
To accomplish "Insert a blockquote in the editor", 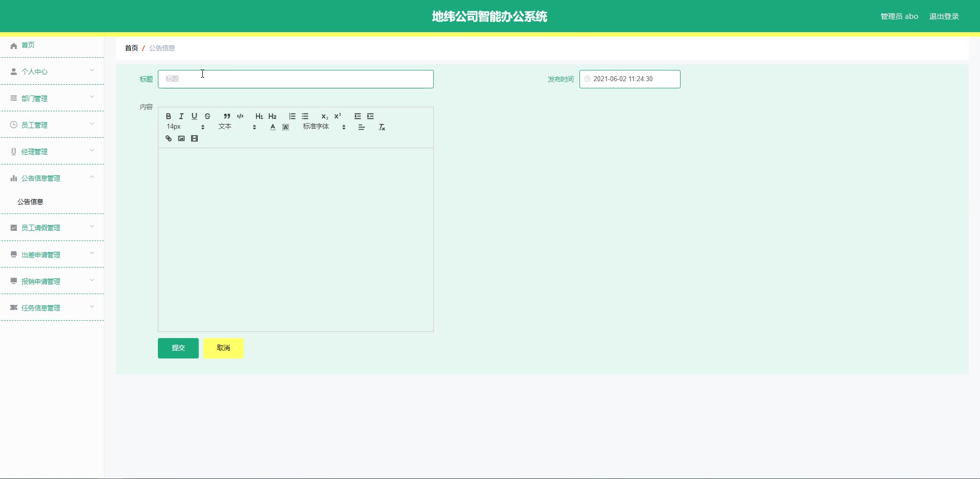I will pyautogui.click(x=227, y=116).
